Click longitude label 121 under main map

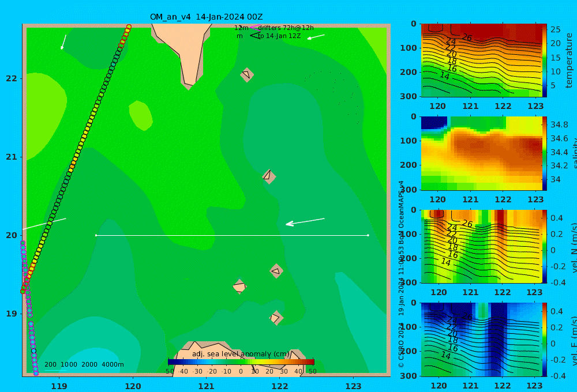(x=207, y=386)
